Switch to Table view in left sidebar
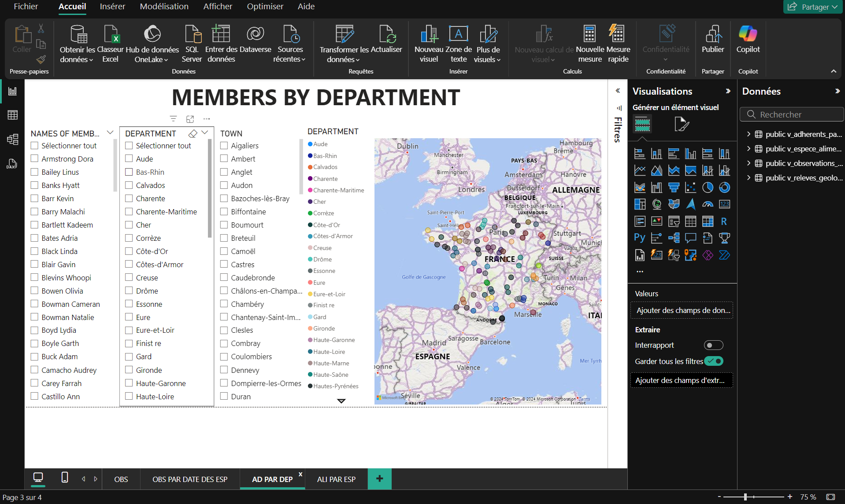The image size is (845, 504). click(x=12, y=115)
